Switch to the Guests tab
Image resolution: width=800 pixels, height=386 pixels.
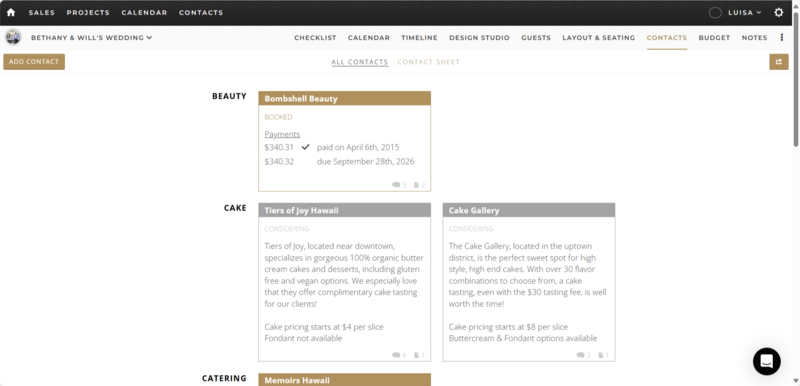(536, 38)
